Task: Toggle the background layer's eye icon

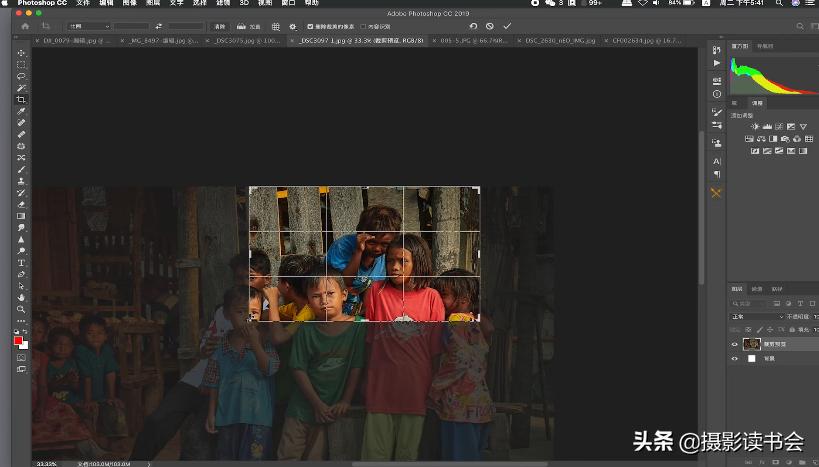Action: [x=735, y=358]
